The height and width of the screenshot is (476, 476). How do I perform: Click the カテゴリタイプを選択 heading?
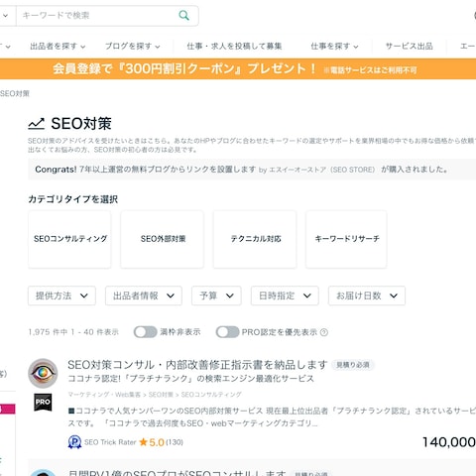point(73,199)
